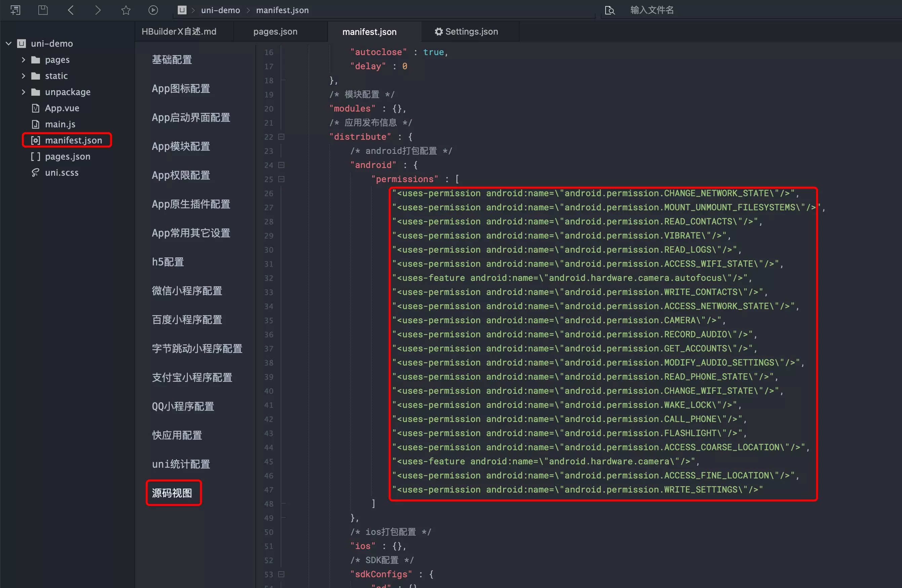The height and width of the screenshot is (588, 902).
Task: Click the 输入文件名 search field
Action: coord(652,10)
